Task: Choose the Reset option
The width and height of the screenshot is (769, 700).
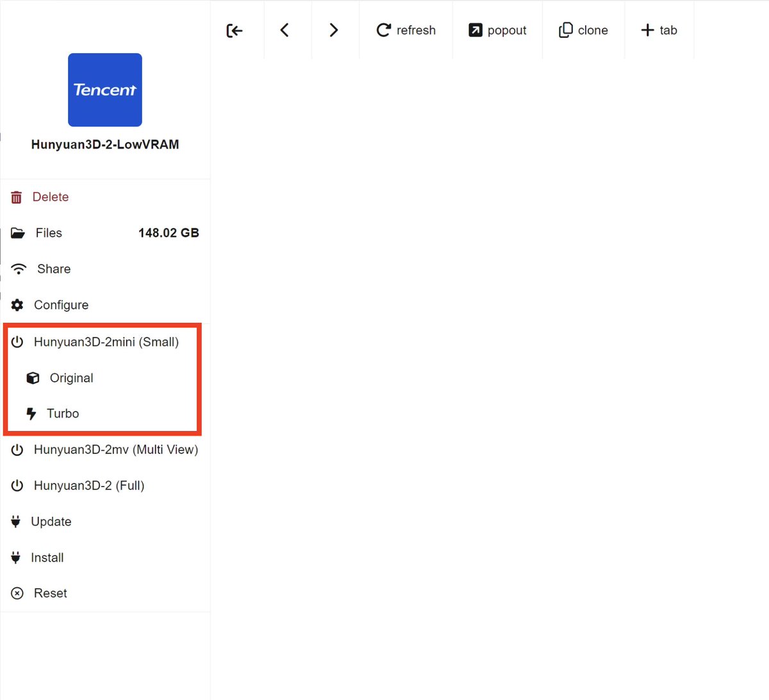Action: point(105,593)
